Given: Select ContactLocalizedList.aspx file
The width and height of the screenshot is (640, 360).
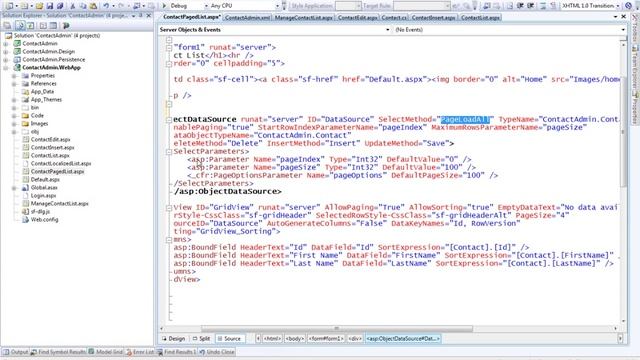Looking at the screenshot, I should tap(61, 164).
